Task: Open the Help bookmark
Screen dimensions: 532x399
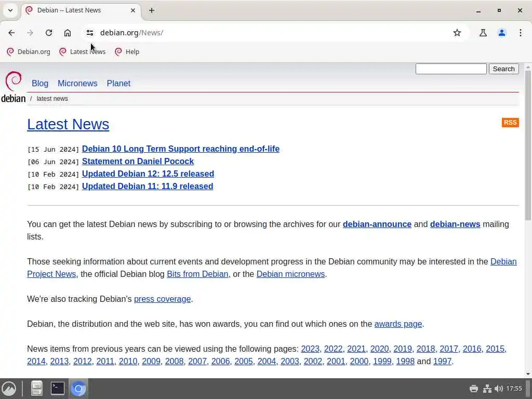Action: (128, 51)
